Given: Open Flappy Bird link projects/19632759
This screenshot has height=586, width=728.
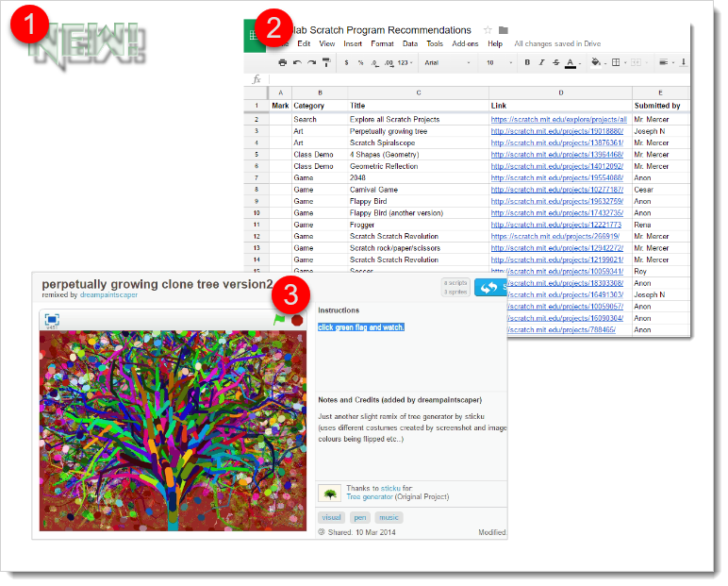Looking at the screenshot, I should tap(557, 201).
